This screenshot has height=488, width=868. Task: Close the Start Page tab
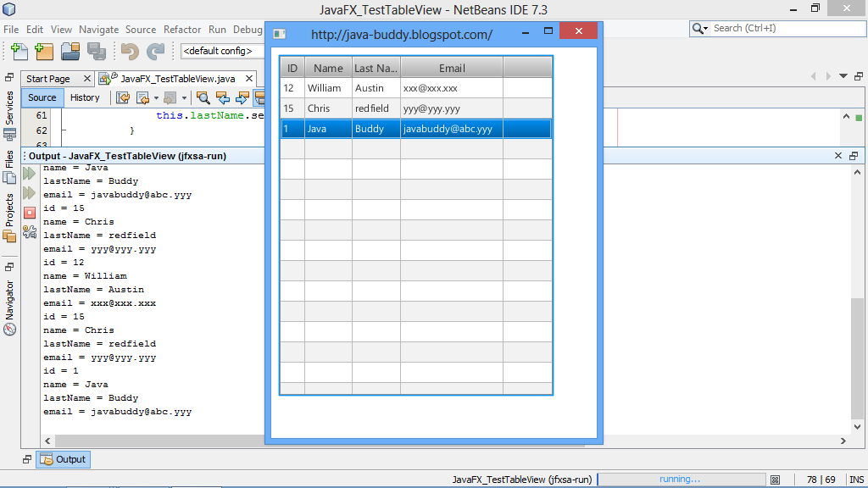tap(87, 79)
